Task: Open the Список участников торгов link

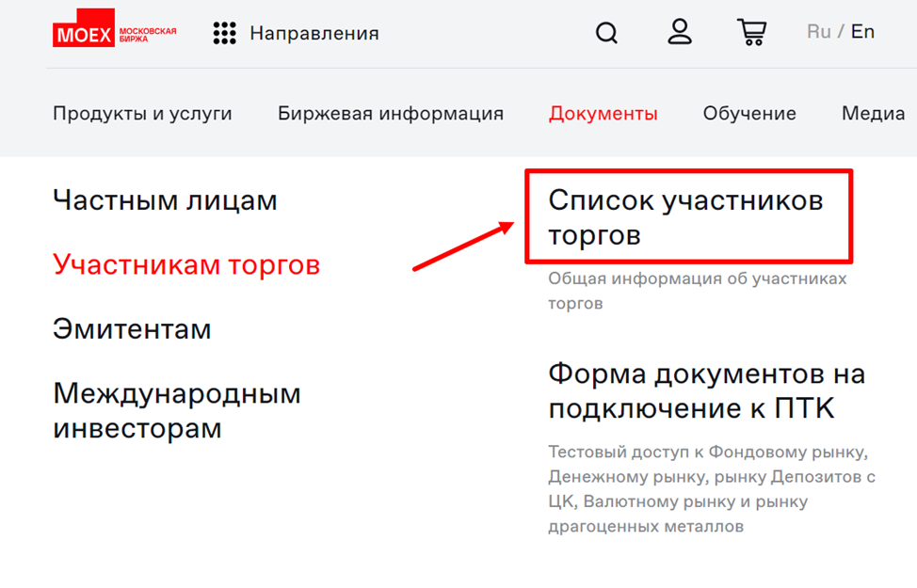Action: (685, 217)
